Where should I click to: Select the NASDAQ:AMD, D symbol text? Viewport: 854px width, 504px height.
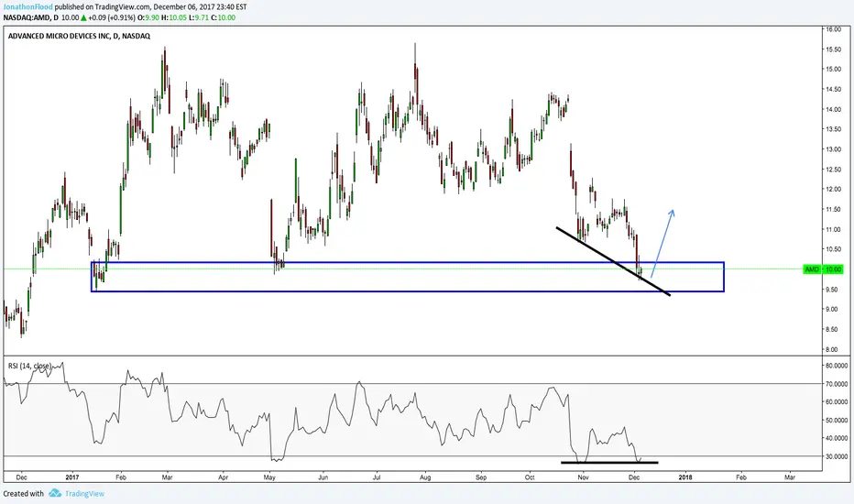(30, 17)
